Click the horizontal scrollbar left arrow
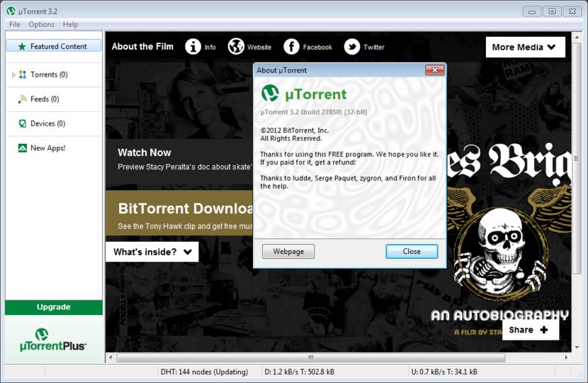588x383 pixels. (111, 357)
